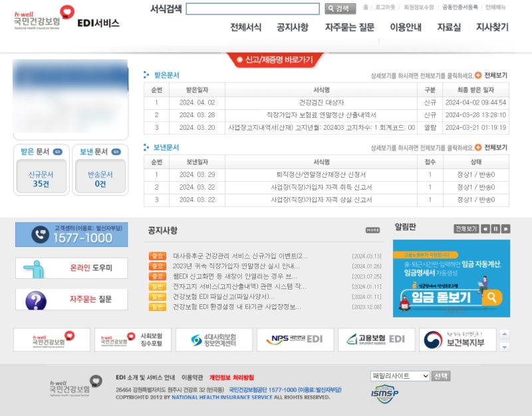Image resolution: width=532 pixels, height=416 pixels.
Task: Open notice 건강보험 EDI 파일신고(파일사양서)
Action: (x=223, y=296)
